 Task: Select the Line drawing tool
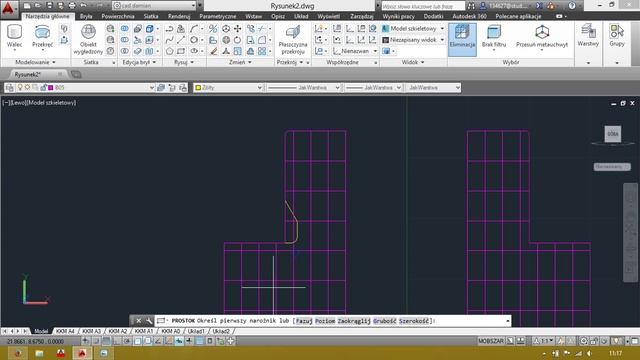[x=180, y=40]
